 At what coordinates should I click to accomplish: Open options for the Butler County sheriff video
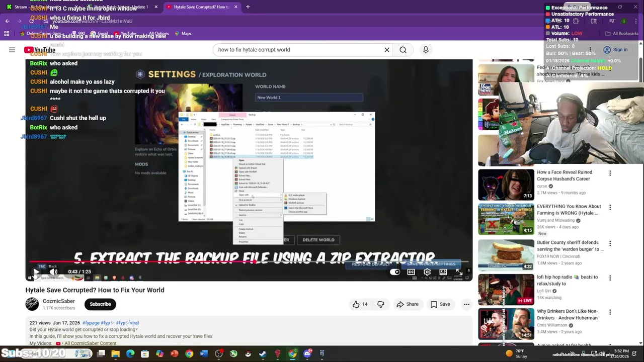click(610, 244)
